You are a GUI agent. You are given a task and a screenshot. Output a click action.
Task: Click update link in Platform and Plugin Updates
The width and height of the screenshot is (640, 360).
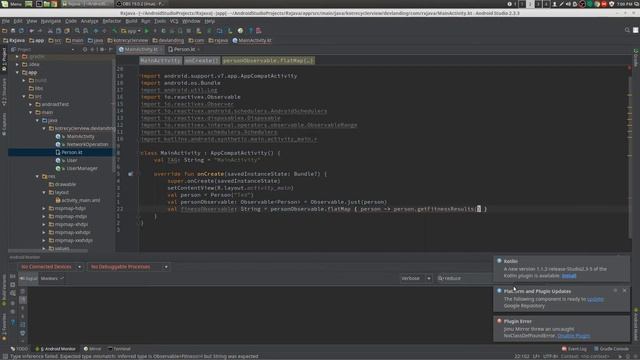coord(595,299)
